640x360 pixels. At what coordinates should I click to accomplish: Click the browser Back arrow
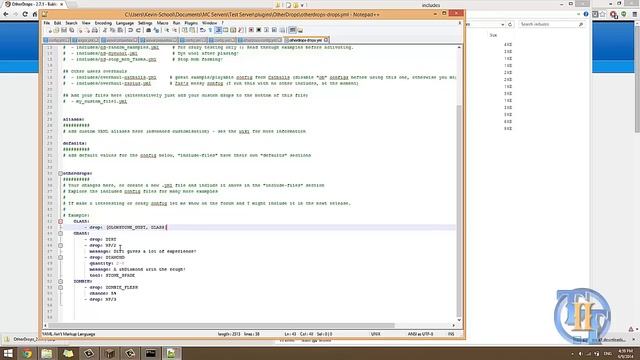6,14
